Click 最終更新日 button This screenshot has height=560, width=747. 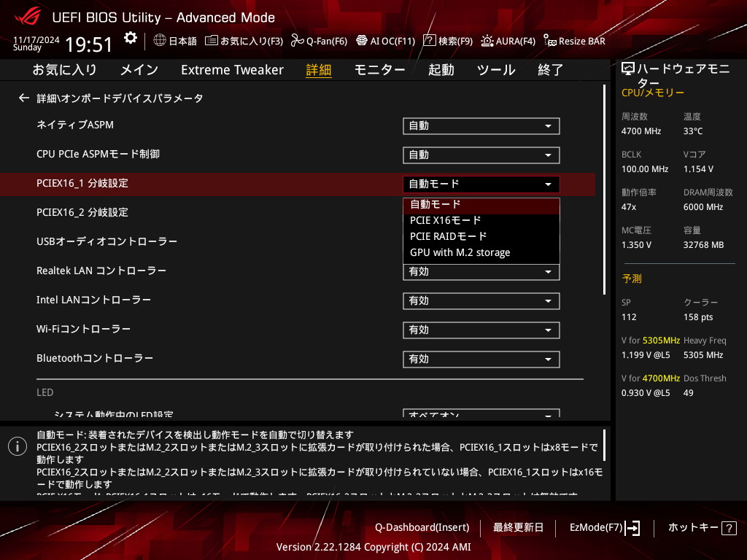519,528
